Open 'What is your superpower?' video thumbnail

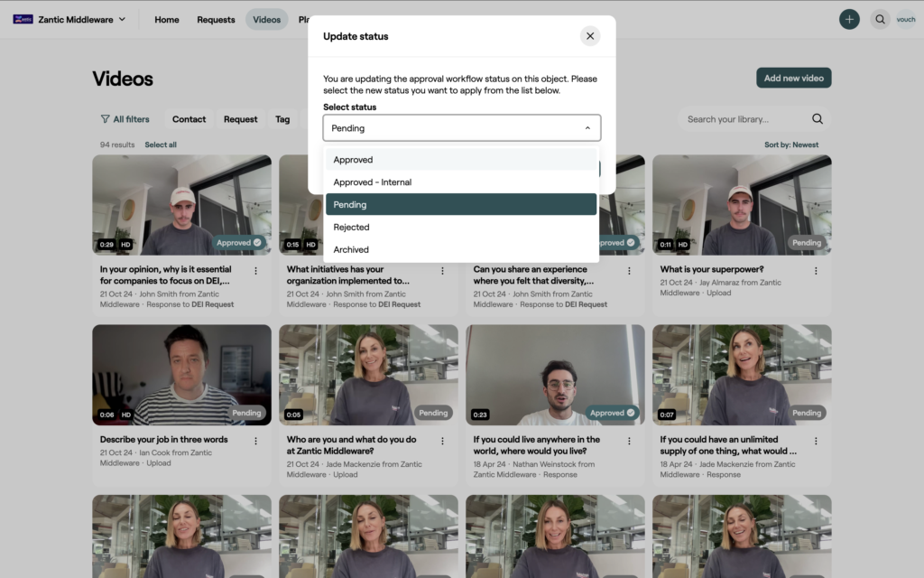tap(742, 205)
